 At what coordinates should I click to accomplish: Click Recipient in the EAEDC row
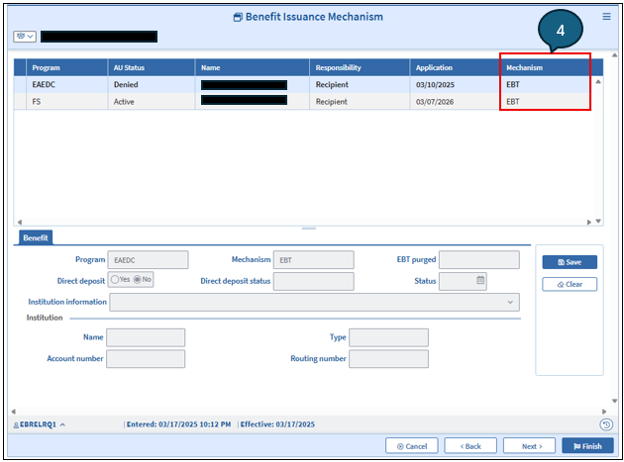coord(332,84)
